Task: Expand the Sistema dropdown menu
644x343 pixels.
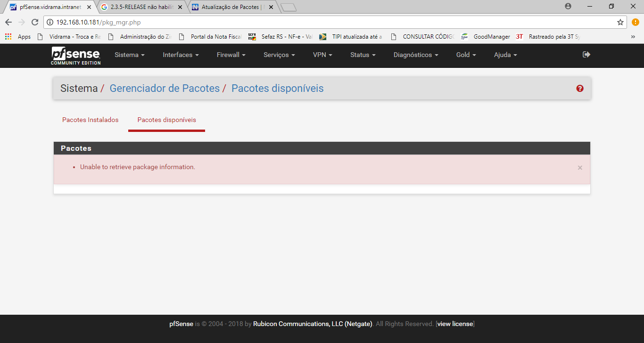Action: click(129, 55)
